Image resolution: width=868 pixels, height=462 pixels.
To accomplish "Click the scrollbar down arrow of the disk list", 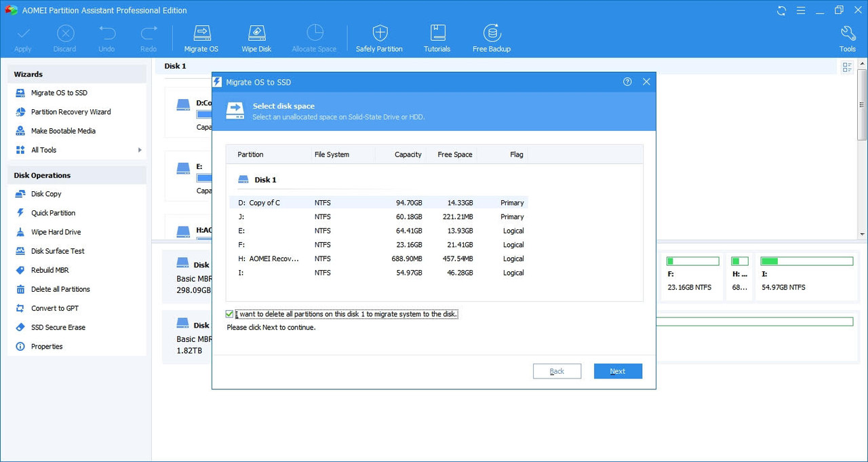I will click(x=862, y=234).
